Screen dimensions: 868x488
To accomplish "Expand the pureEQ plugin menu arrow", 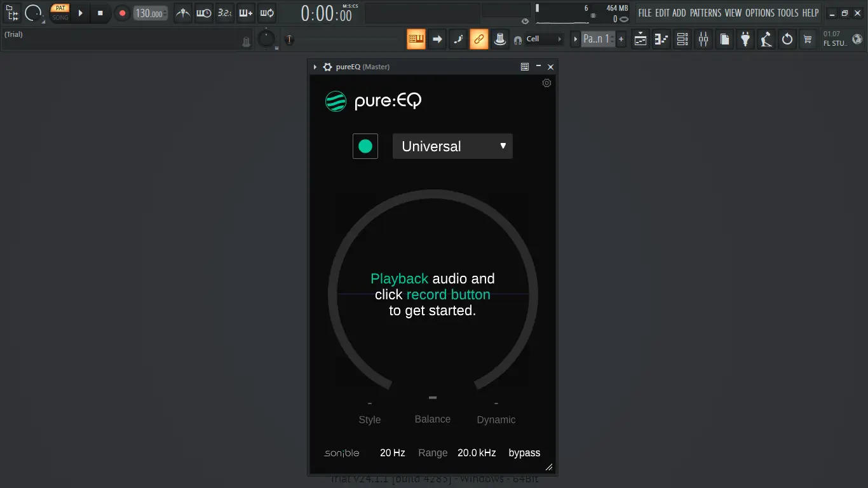I will pos(315,66).
